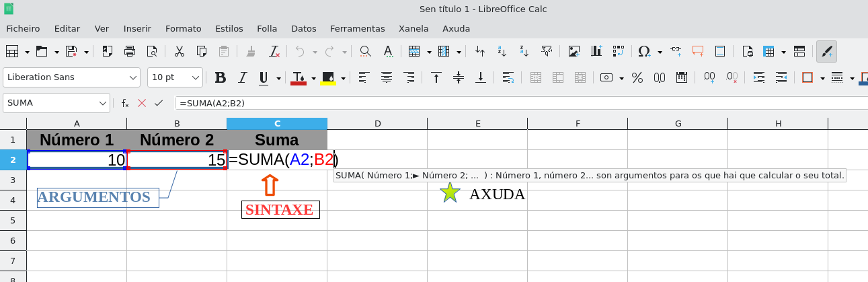
Task: Toggle Show Draw Functions button
Action: click(x=827, y=51)
